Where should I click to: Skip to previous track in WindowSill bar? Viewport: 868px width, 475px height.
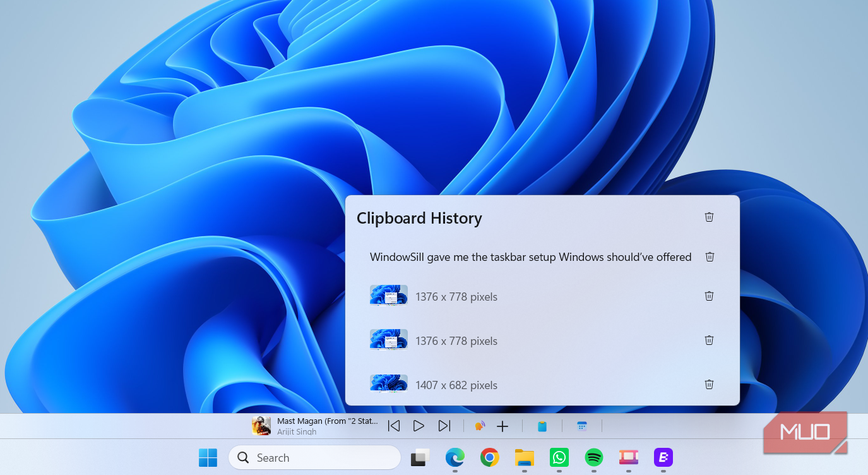394,426
